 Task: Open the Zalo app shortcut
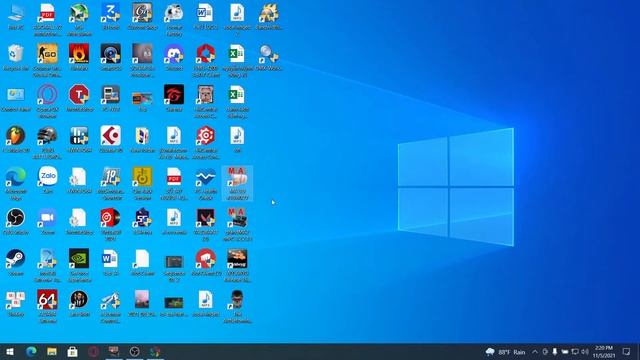coord(47,180)
